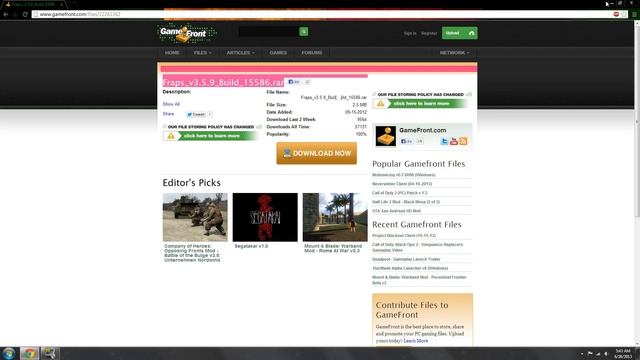Viewport: 640px width, 360px height.
Task: Click the GameFront logo
Action: point(187,33)
